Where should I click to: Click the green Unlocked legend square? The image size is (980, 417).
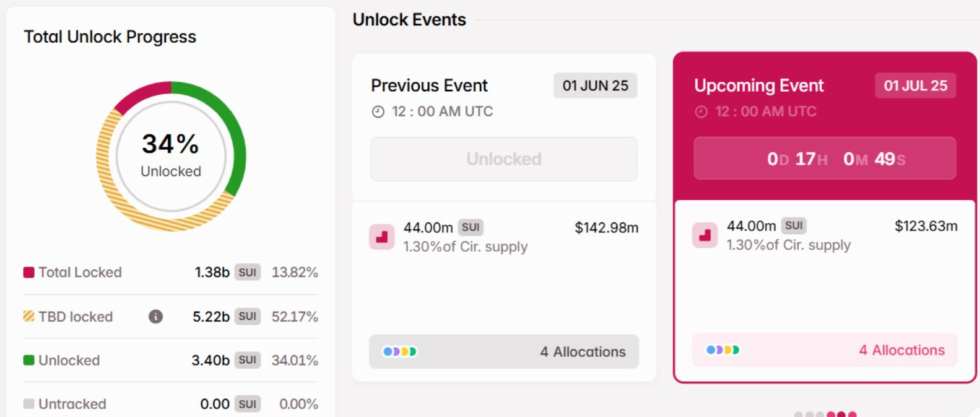[x=28, y=360]
